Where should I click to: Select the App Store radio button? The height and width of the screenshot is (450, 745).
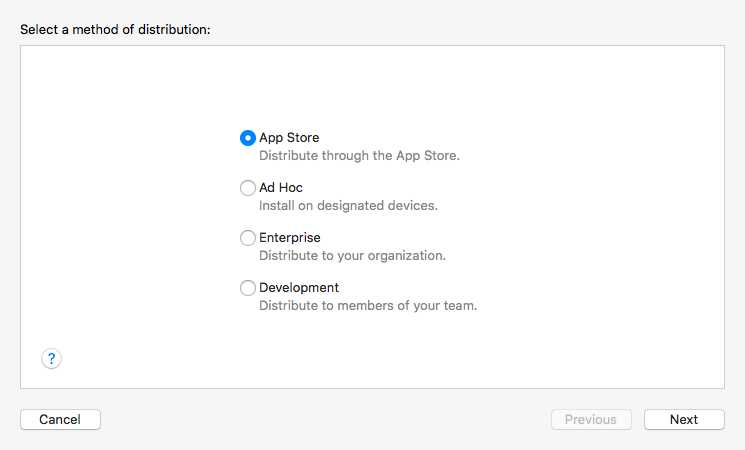248,138
